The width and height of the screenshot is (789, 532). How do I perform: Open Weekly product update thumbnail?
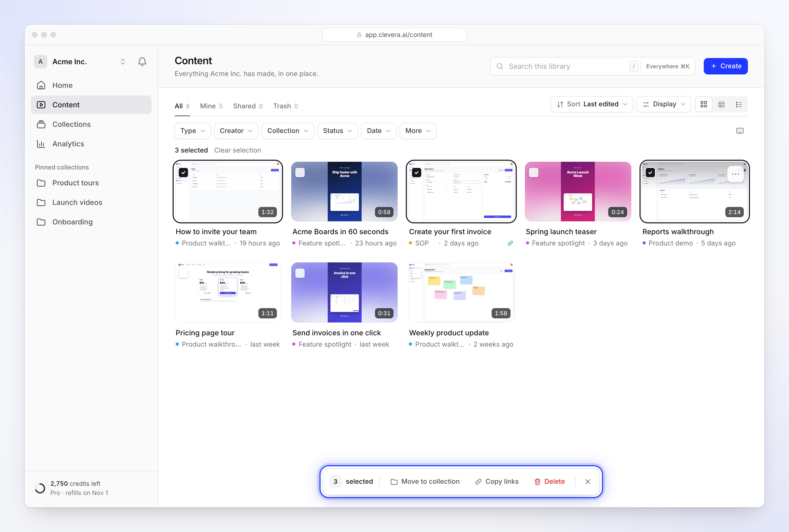(x=461, y=292)
